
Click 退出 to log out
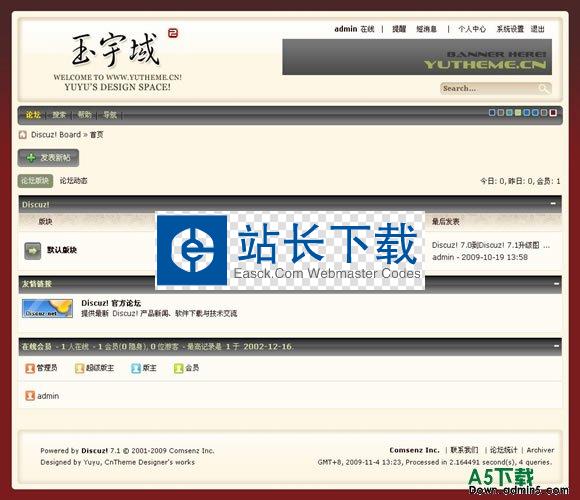tap(537, 29)
